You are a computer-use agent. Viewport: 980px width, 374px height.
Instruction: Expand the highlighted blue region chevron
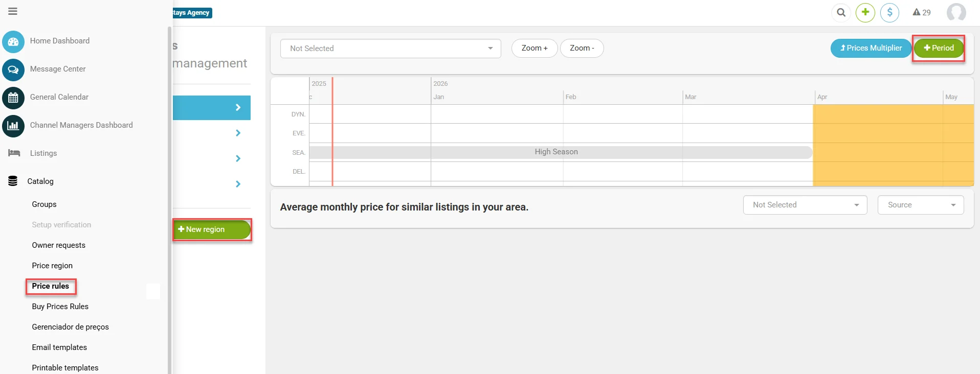(238, 108)
